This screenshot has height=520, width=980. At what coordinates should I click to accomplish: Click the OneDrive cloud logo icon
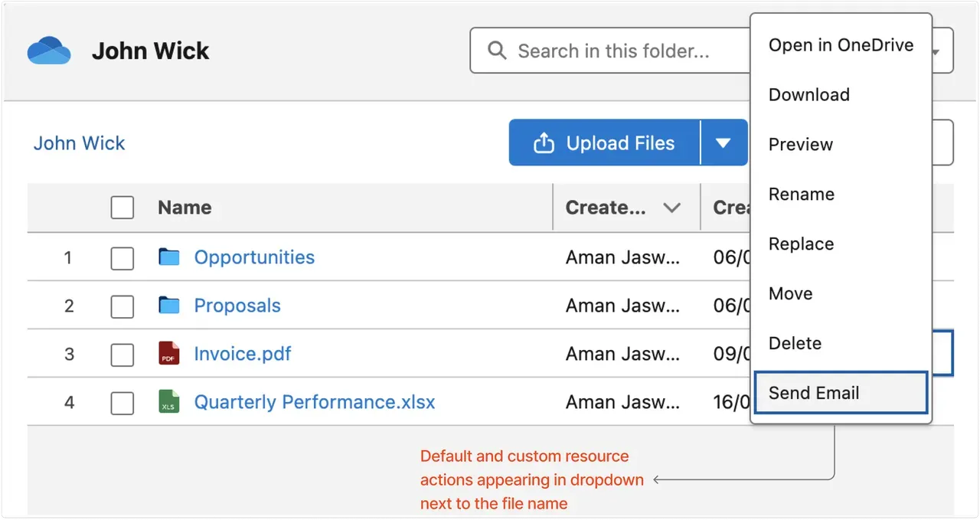coord(49,51)
